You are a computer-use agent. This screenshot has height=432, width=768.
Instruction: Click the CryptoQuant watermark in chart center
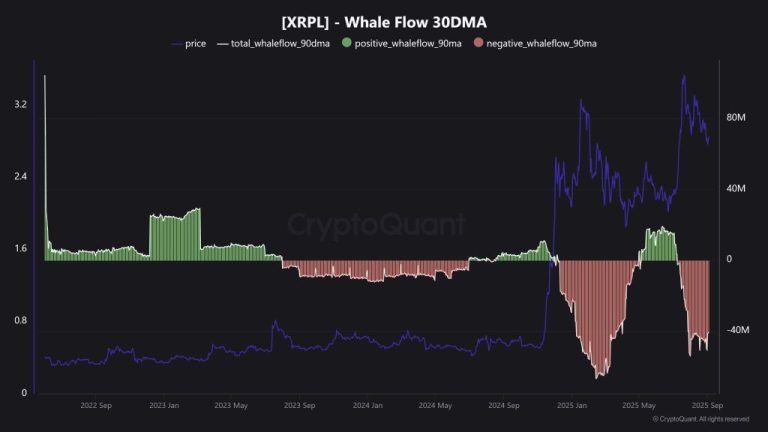tap(377, 224)
